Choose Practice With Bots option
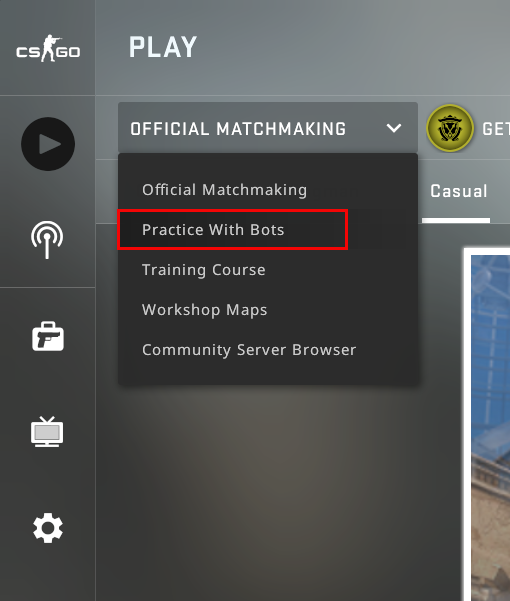 213,230
